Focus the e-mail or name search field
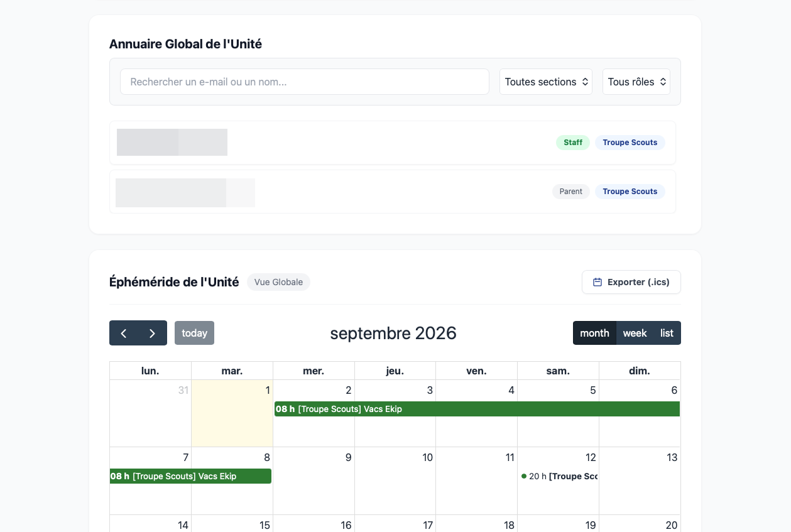 (x=305, y=82)
